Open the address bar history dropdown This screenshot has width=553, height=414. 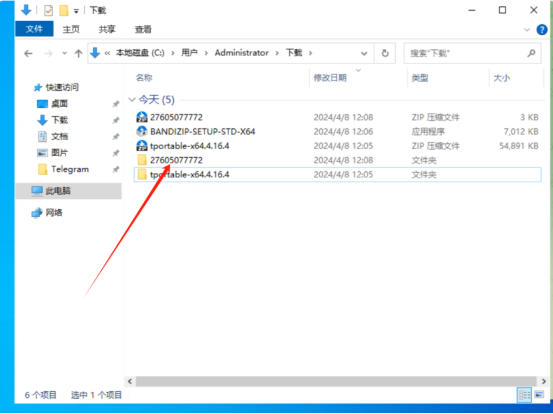(x=364, y=54)
